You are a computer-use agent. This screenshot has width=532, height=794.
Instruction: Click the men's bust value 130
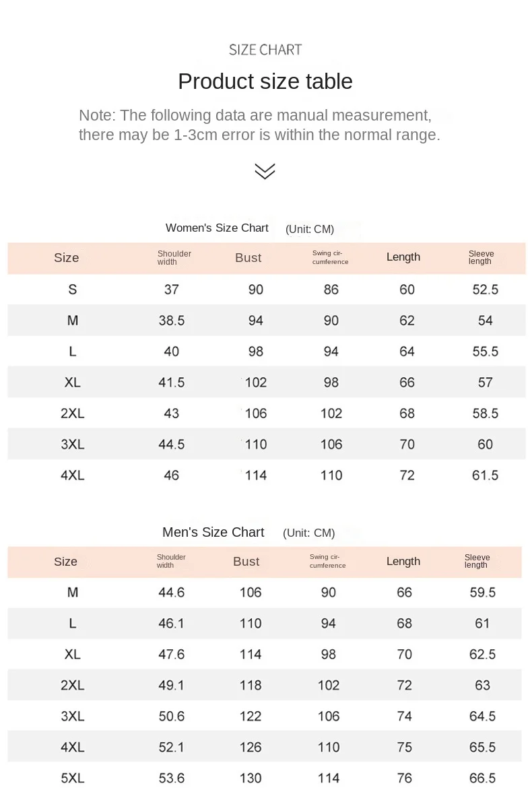coord(251,779)
